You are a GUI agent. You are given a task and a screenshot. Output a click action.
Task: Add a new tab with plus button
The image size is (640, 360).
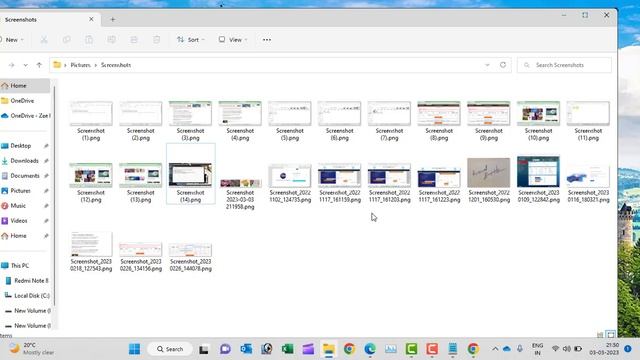pos(112,19)
